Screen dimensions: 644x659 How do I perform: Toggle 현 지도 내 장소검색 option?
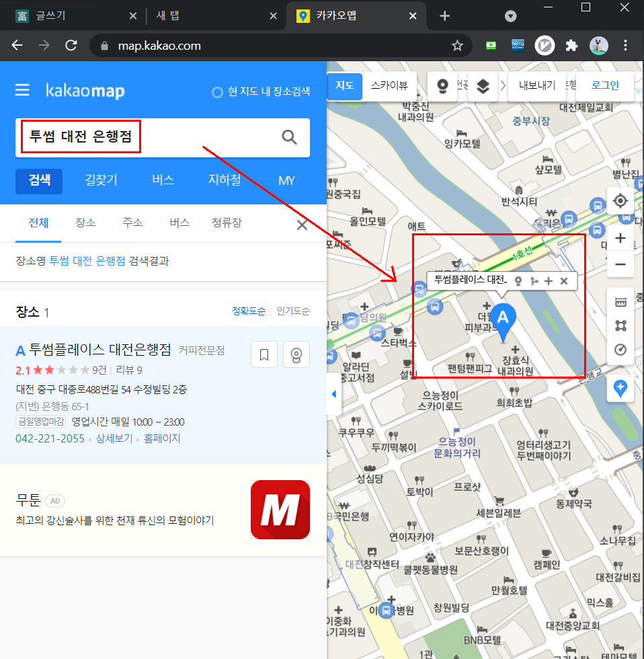point(261,91)
